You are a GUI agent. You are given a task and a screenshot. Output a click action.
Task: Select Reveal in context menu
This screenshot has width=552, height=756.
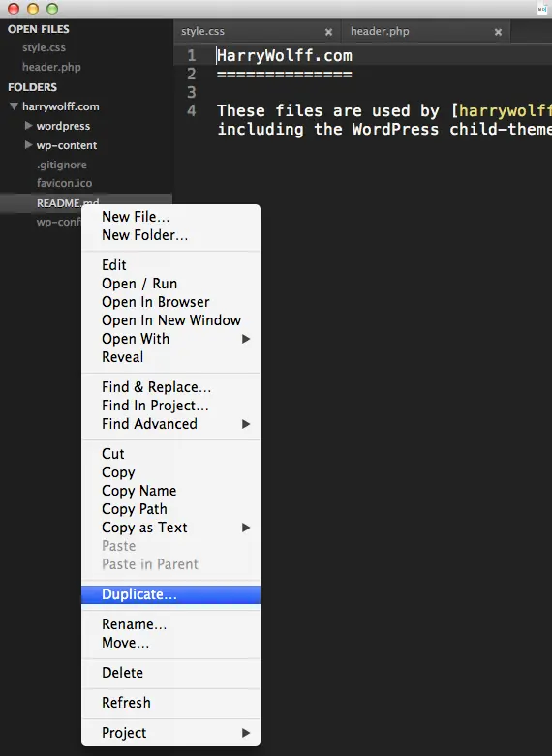click(x=170, y=357)
